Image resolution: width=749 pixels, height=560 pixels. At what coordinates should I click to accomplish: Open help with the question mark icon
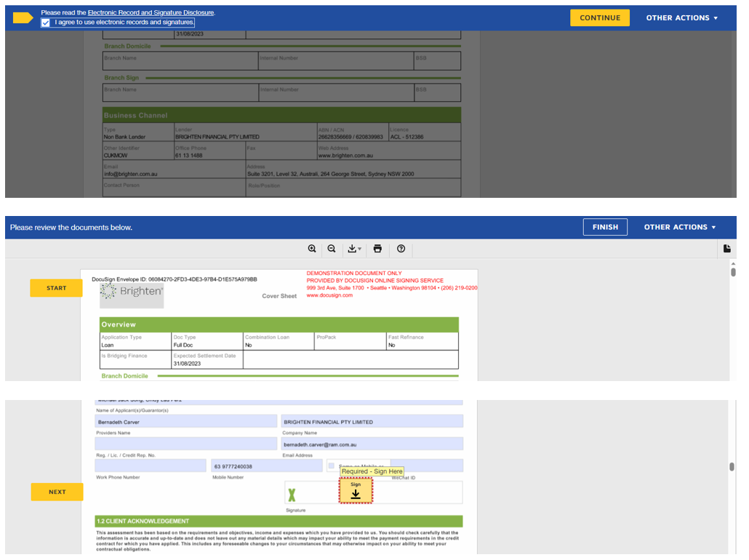[401, 249]
